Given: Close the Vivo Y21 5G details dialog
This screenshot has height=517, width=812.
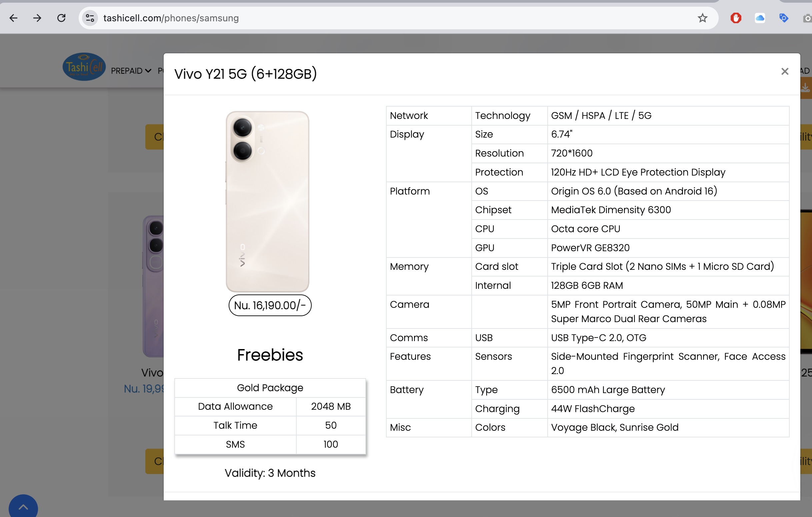Looking at the screenshot, I should click(785, 71).
